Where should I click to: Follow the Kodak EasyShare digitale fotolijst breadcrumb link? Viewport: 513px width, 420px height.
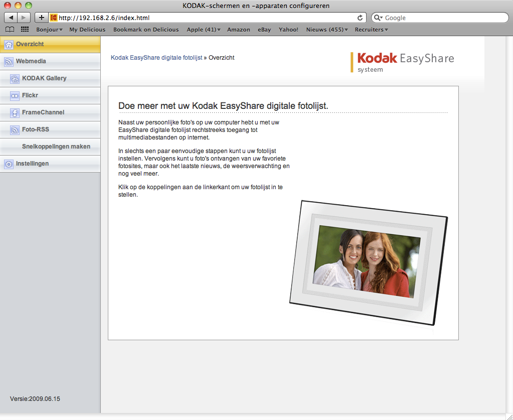pos(156,58)
